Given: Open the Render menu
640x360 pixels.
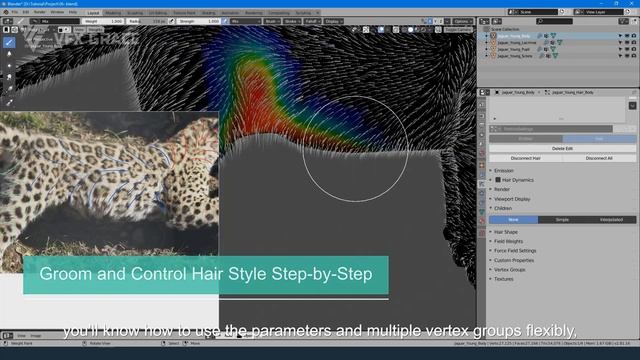Looking at the screenshot, I should click(x=40, y=12).
